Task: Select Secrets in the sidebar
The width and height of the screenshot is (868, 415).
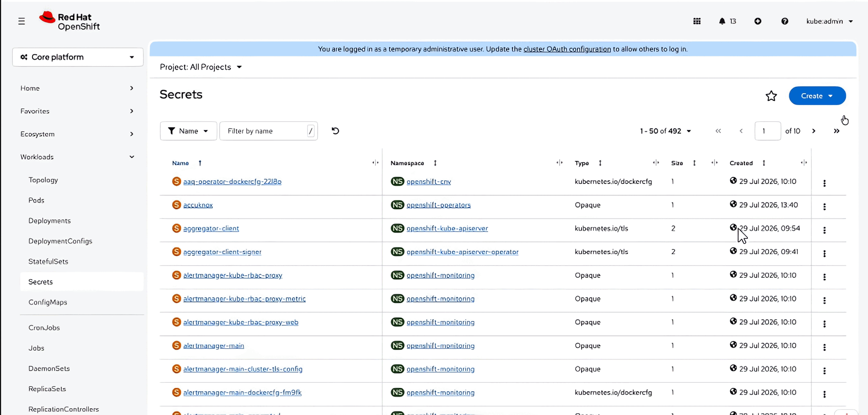Action: tap(82, 282)
